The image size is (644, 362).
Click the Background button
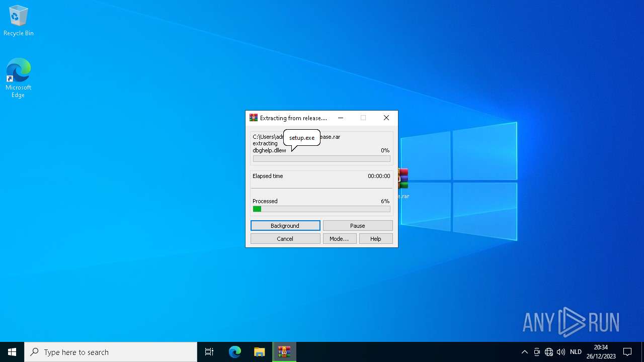285,226
